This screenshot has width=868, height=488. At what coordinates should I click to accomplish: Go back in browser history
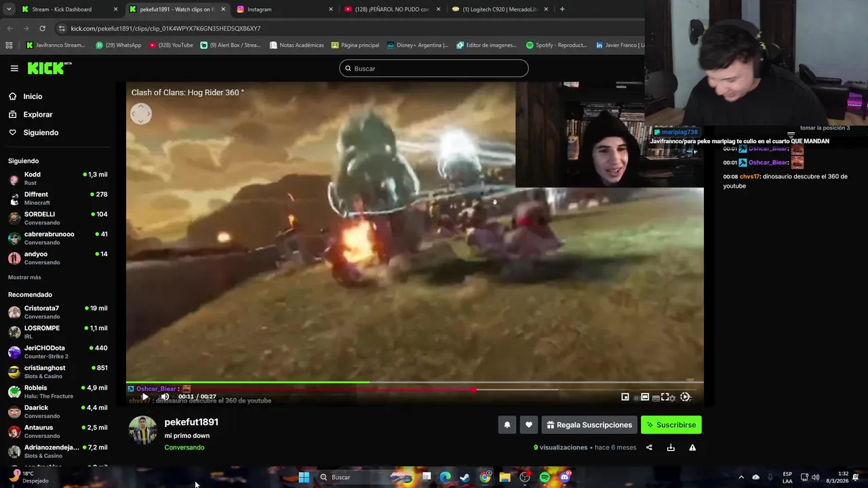point(9,28)
